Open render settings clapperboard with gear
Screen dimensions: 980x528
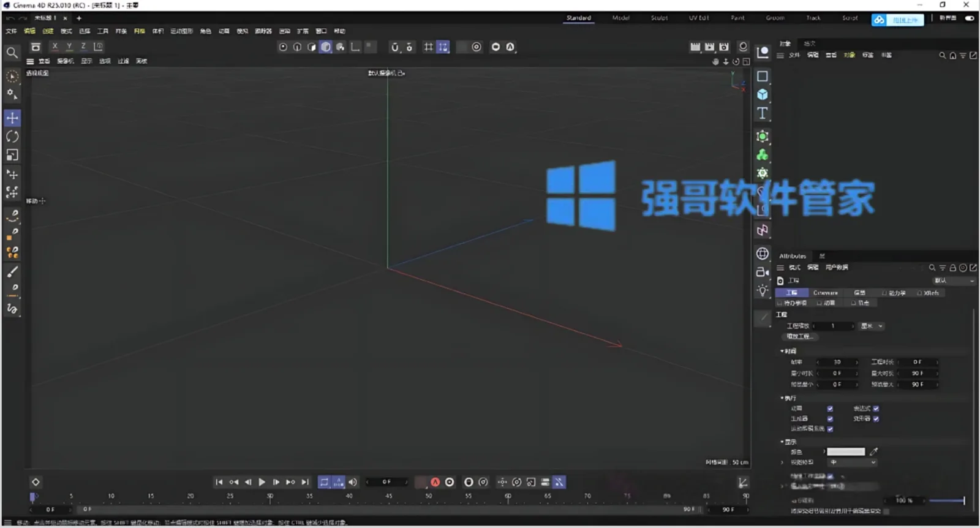pos(724,47)
